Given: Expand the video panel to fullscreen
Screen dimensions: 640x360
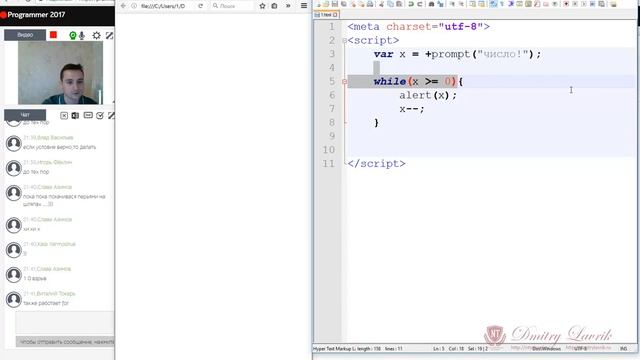Looking at the screenshot, I should click(109, 36).
